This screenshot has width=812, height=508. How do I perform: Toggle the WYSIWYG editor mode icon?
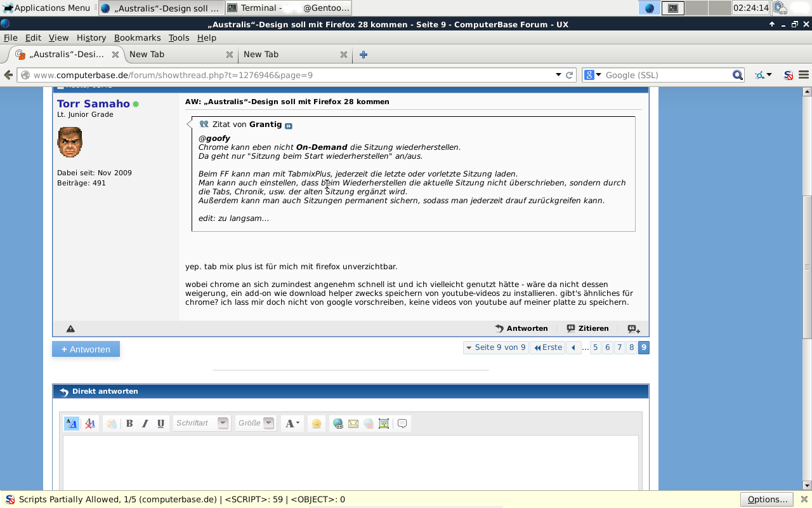[72, 424]
